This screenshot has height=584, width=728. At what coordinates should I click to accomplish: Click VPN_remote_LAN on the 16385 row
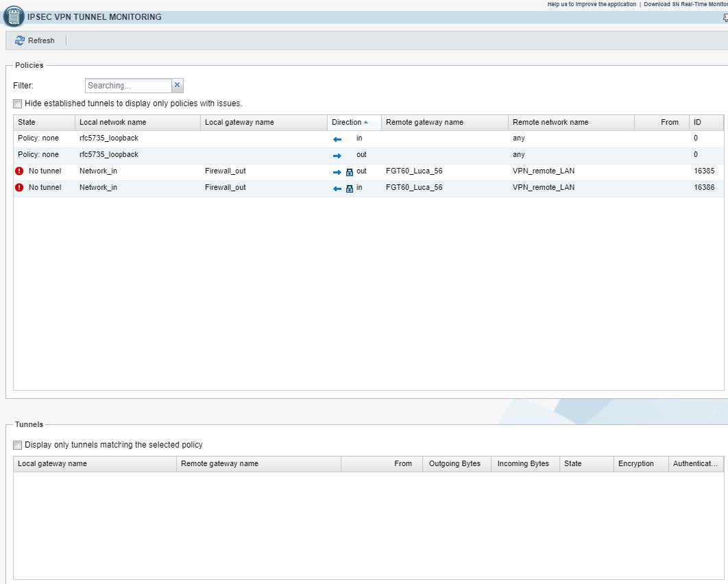(544, 171)
